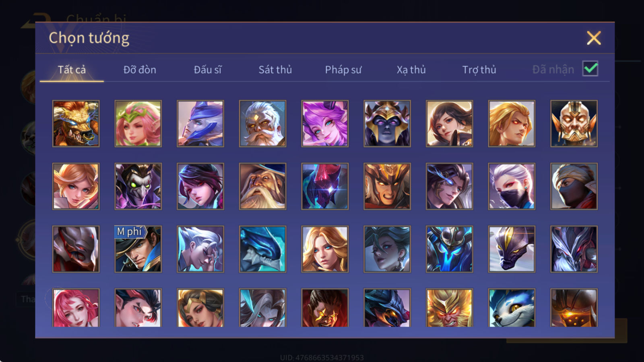Pick the golden-masked bald warrior hero
Screen dimensions: 644x362
coord(574,123)
